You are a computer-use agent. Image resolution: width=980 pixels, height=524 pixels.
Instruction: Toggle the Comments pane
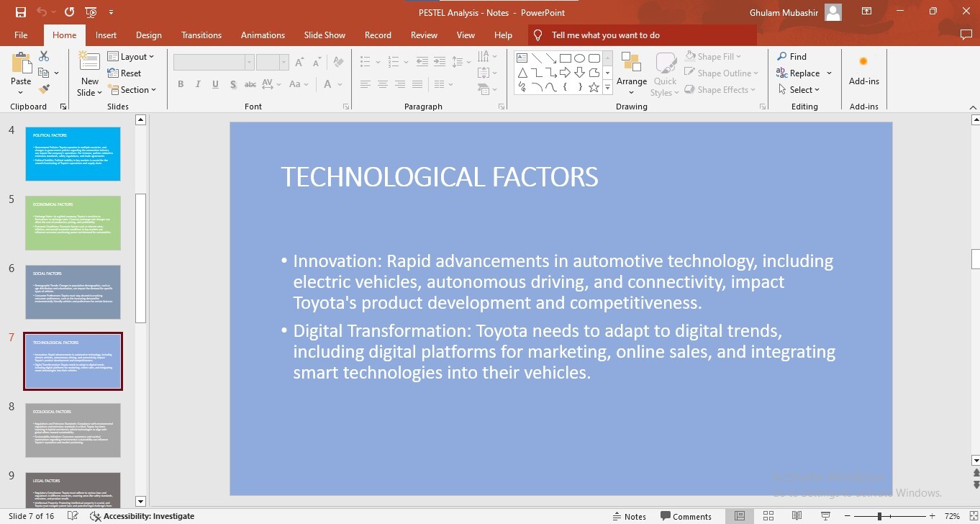(x=685, y=516)
